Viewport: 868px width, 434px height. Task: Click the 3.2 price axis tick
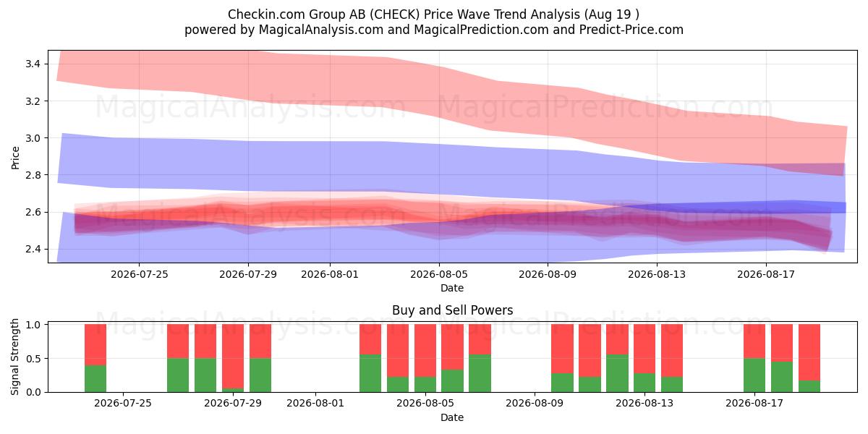[x=34, y=101]
